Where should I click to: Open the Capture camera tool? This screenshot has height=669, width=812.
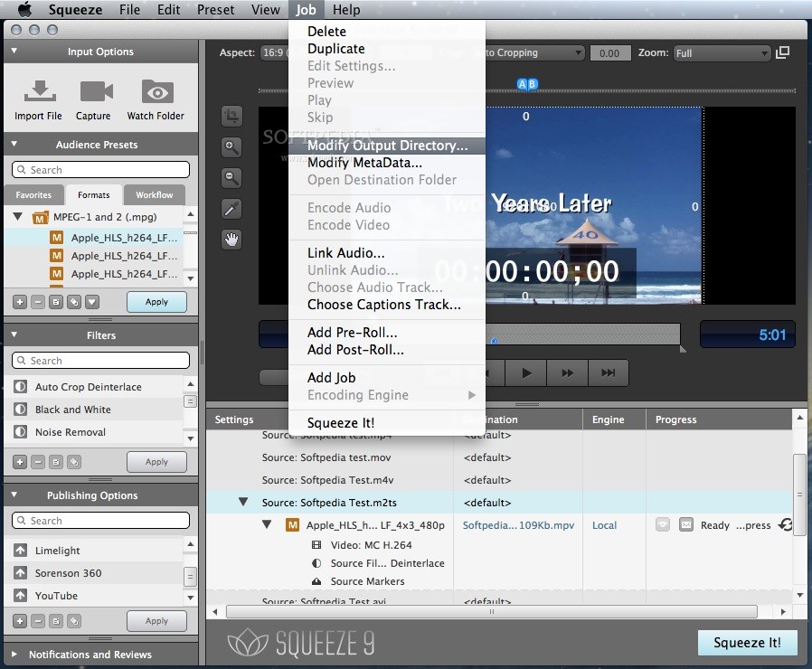click(x=97, y=91)
